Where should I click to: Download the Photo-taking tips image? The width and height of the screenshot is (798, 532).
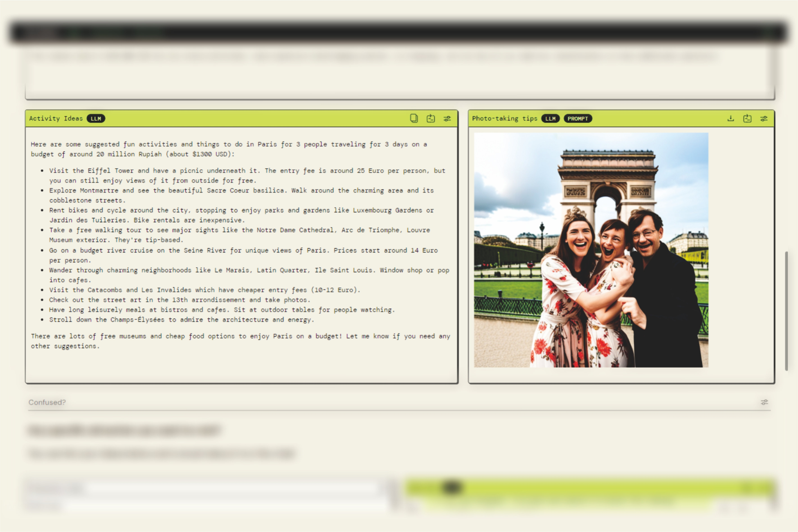[731, 118]
